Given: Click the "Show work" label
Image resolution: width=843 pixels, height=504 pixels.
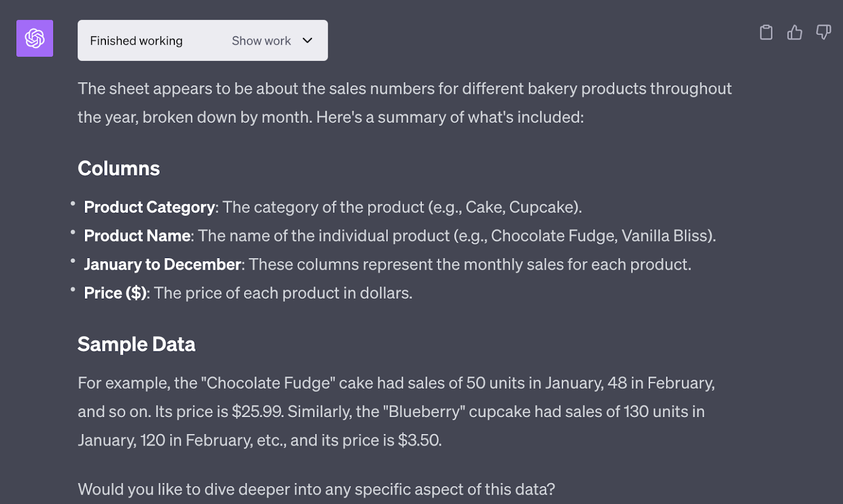Looking at the screenshot, I should [x=261, y=41].
